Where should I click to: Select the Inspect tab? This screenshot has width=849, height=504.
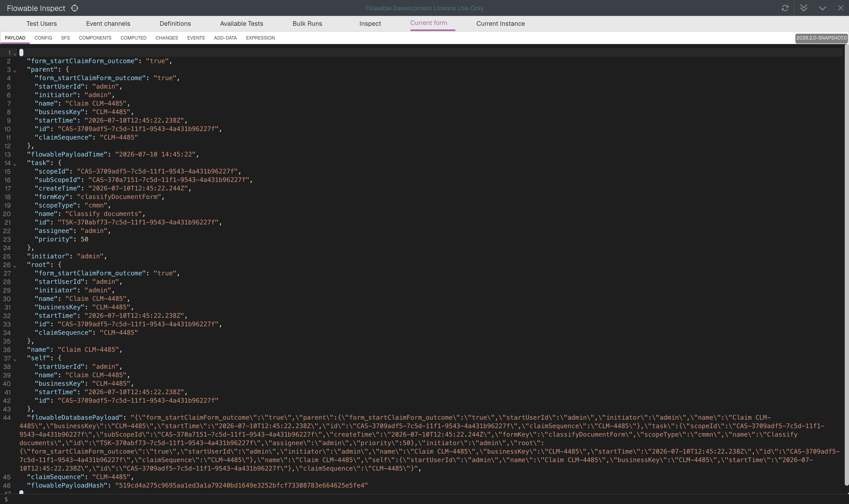click(370, 23)
